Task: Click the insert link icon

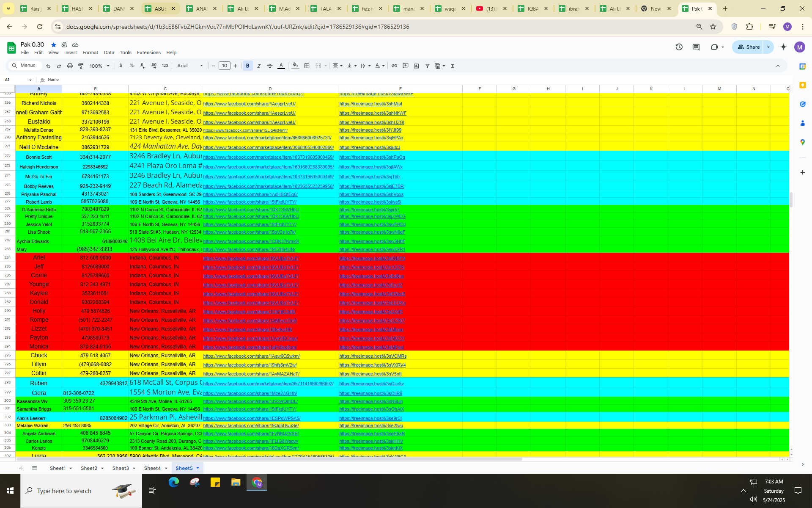Action: pos(394,66)
